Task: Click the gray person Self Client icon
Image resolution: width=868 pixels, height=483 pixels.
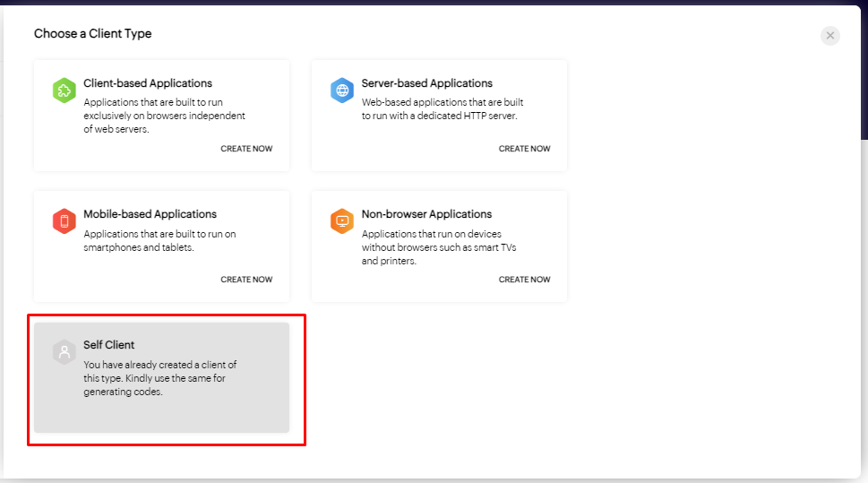Action: coord(64,352)
